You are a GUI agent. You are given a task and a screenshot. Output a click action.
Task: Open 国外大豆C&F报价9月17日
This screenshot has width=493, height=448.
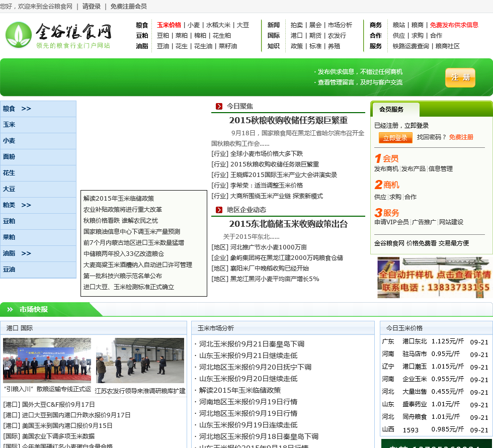[58, 405]
